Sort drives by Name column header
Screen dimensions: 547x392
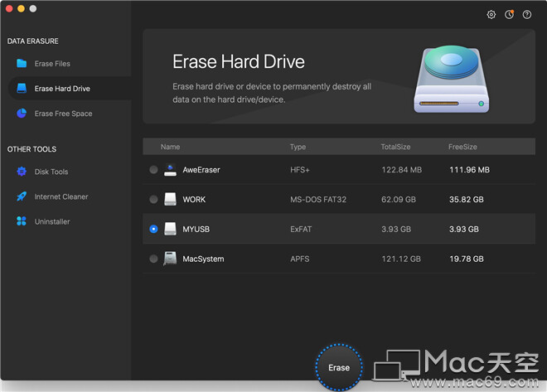[170, 147]
